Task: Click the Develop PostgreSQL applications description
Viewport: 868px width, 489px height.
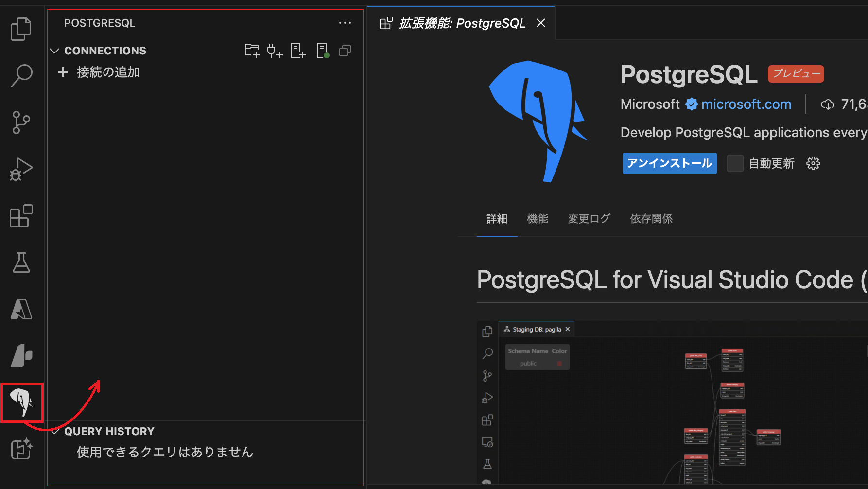Action: [744, 132]
